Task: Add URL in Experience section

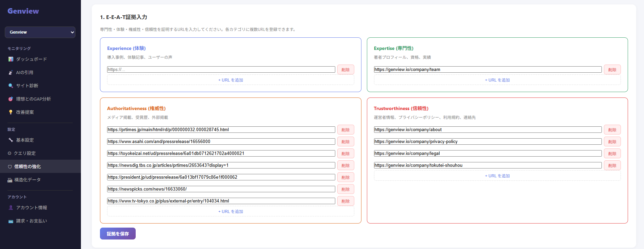Action: pos(231,80)
